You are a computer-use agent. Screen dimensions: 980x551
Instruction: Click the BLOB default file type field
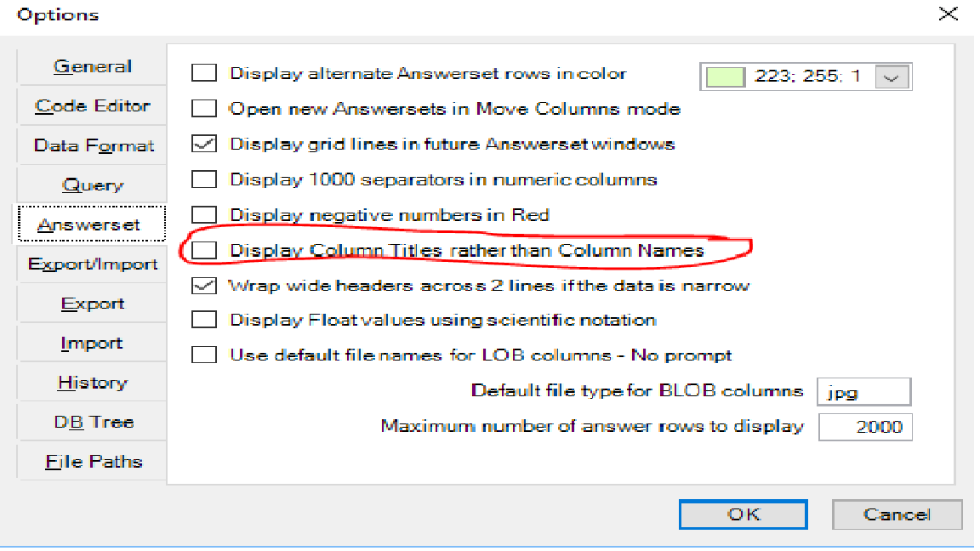(863, 391)
